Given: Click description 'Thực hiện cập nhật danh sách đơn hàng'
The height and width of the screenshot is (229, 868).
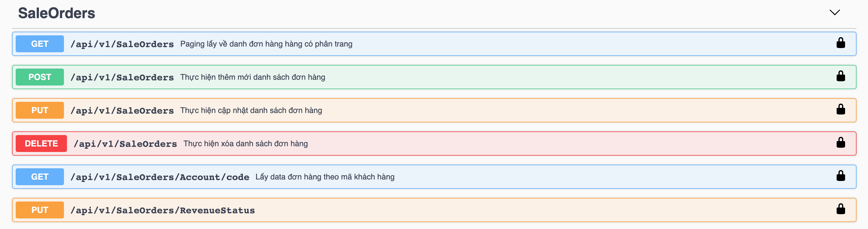Looking at the screenshot, I should (x=251, y=111).
